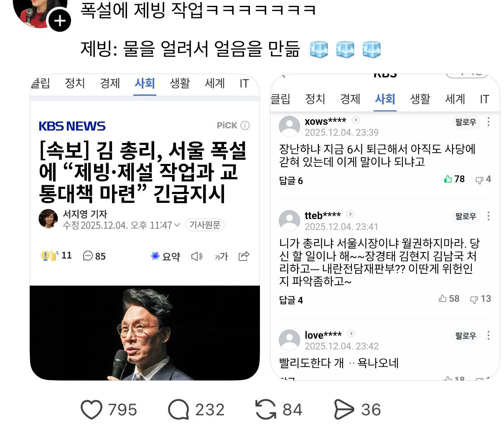Tap the article share arrow icon
Image resolution: width=504 pixels, height=434 pixels.
244,256
